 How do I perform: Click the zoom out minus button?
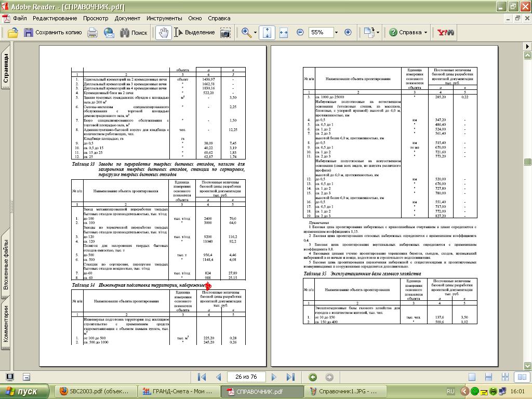pos(300,33)
